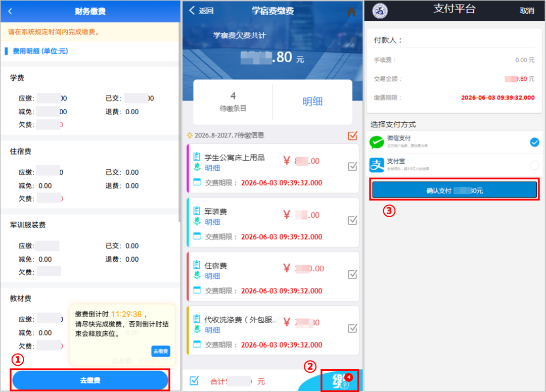Click the green leaf icon under 住宿费
Screen dimensions: 546x392
coord(197,275)
